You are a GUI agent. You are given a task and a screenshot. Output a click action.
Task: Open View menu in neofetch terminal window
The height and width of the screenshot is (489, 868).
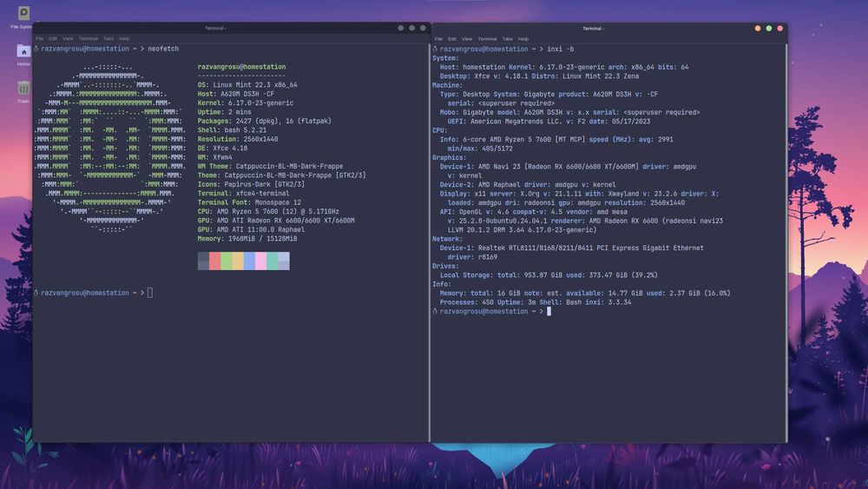tap(68, 39)
